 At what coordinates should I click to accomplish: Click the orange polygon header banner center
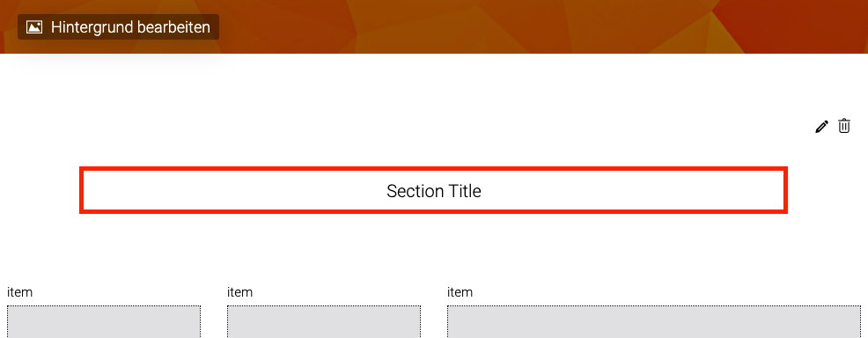tap(434, 26)
